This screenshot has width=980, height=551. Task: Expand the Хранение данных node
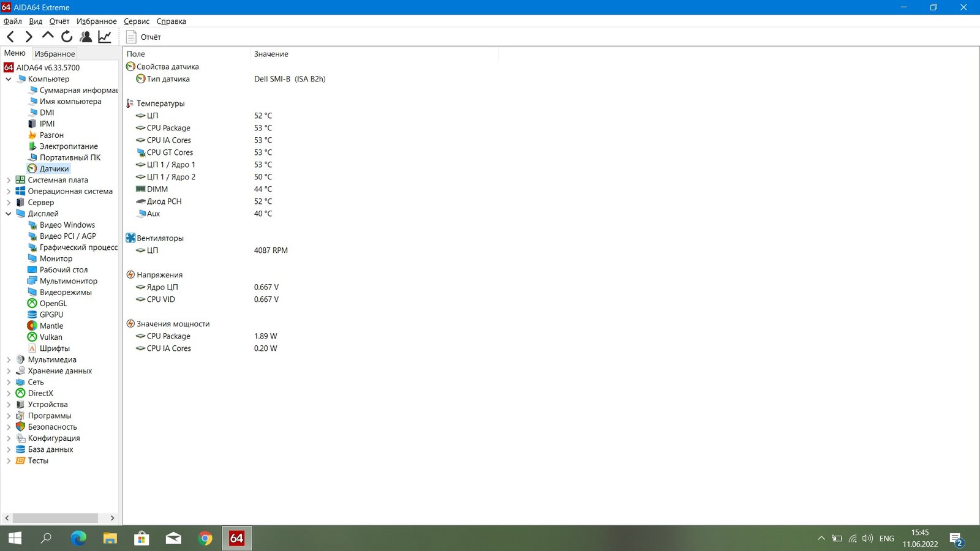9,371
